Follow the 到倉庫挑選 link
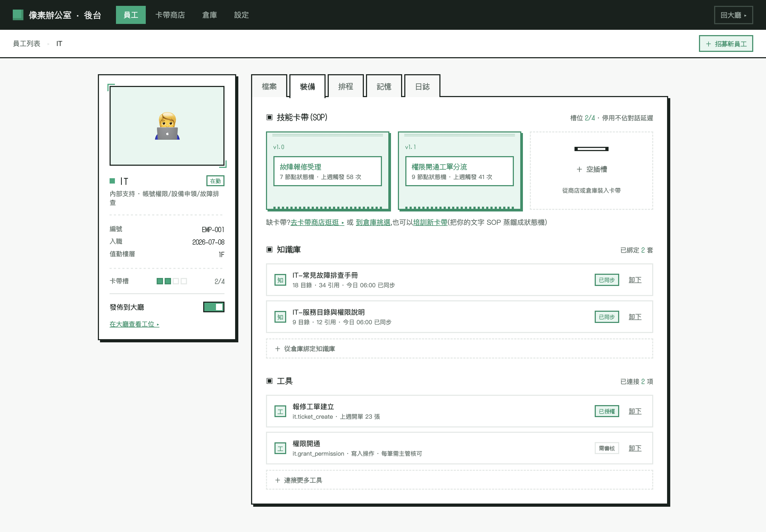This screenshot has height=532, width=766. (x=373, y=222)
